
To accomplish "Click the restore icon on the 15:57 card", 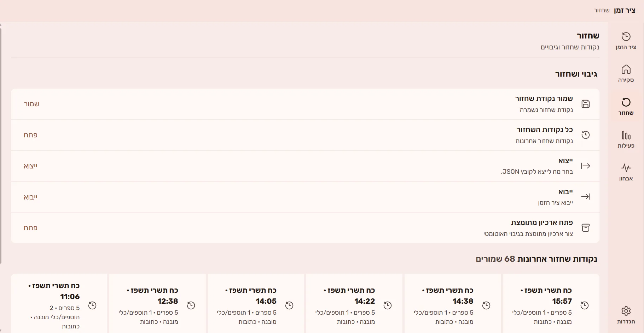I will [x=585, y=305].
